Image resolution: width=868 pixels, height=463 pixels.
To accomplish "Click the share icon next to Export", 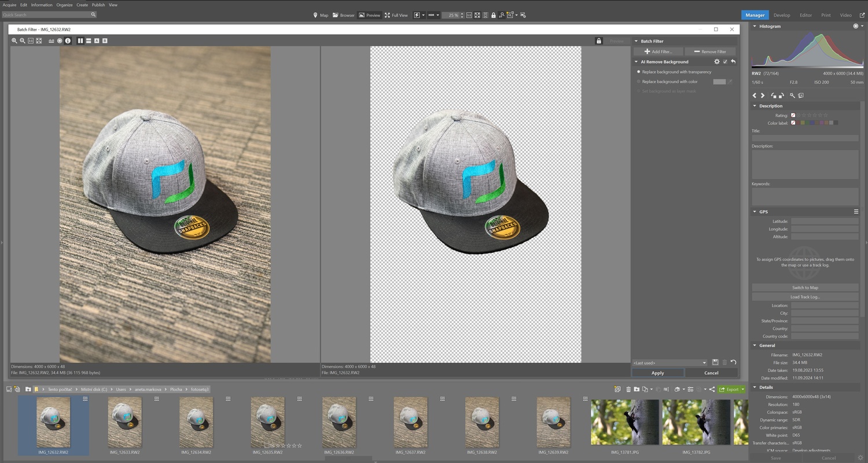I will (712, 389).
